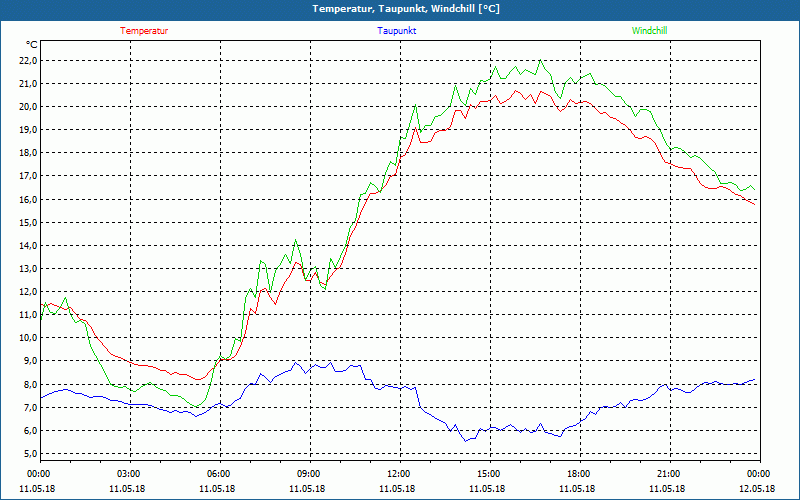Pick the 12:00 time axis label

click(399, 474)
